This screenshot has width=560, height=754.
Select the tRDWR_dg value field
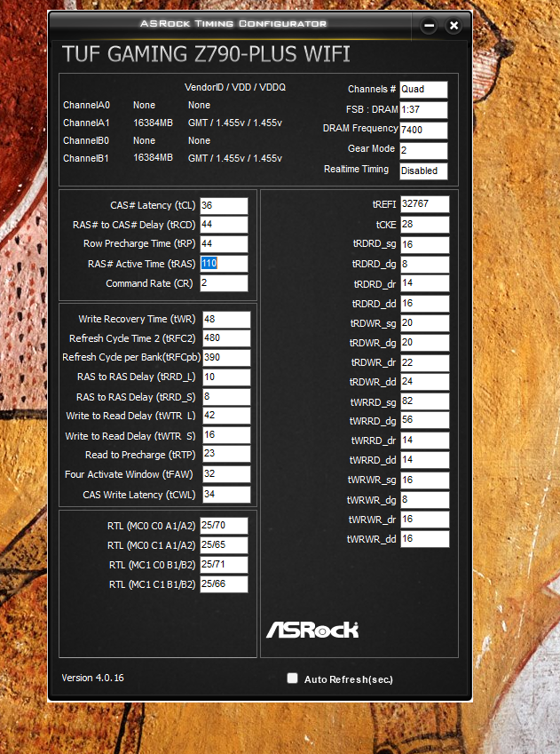coord(425,343)
